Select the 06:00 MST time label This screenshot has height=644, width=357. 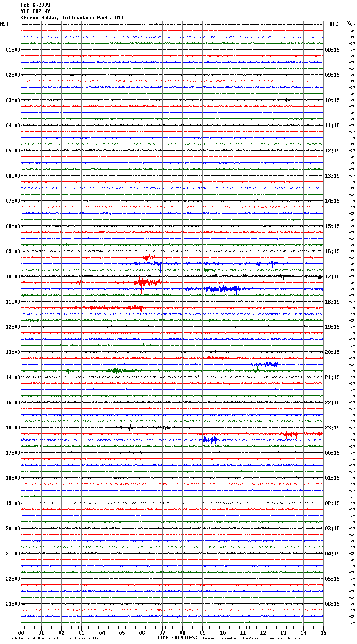[13, 176]
